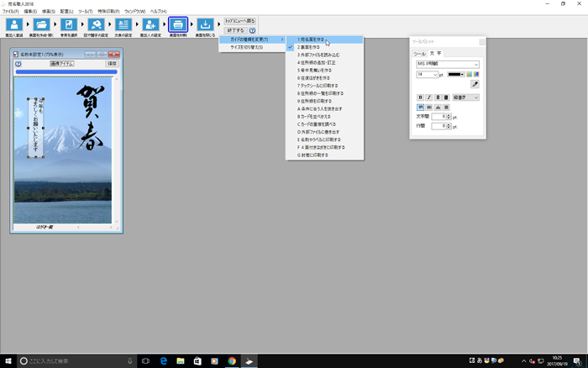Switch to the シール tab in tool palette
This screenshot has height=368, width=588.
(419, 53)
